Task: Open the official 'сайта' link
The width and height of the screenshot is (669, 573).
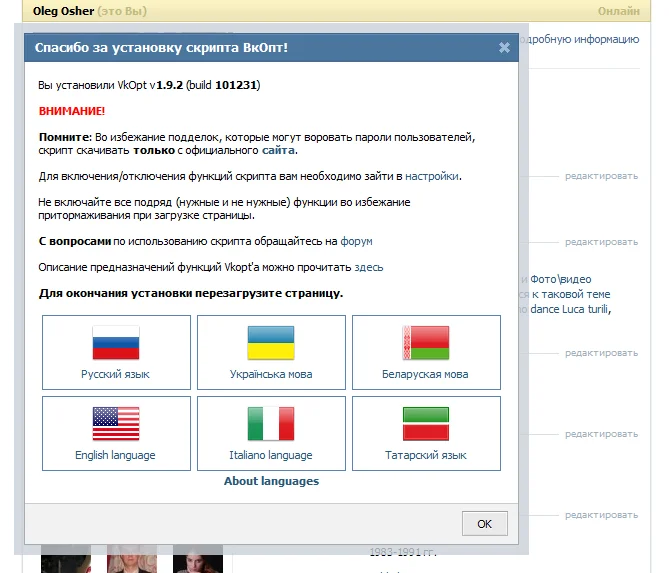Action: pyautogui.click(x=278, y=150)
